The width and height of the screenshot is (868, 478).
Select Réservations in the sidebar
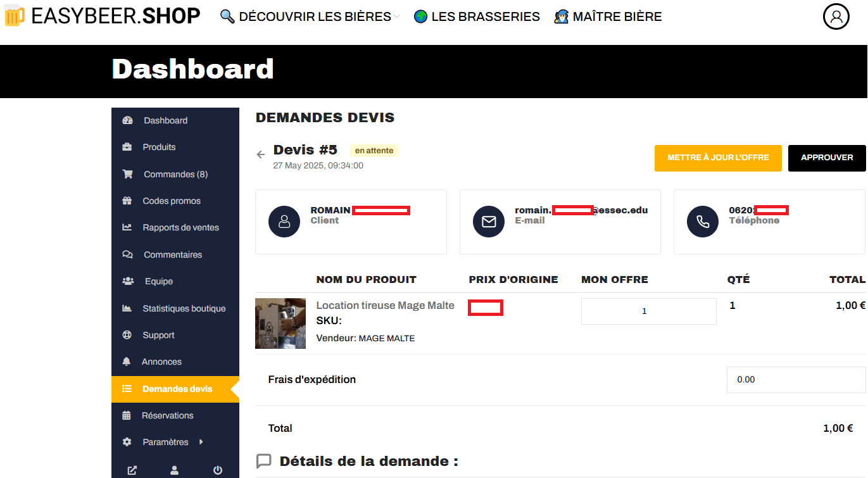[168, 415]
